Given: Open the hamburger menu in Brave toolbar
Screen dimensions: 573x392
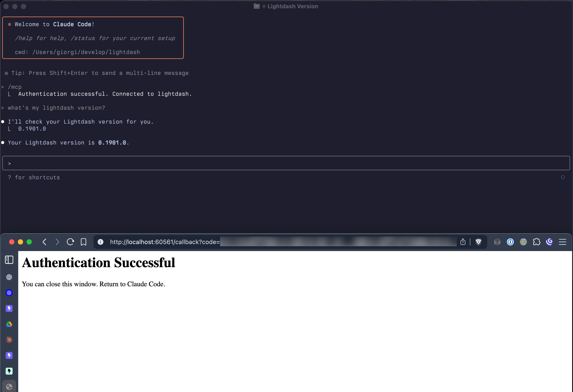Looking at the screenshot, I should tap(563, 242).
